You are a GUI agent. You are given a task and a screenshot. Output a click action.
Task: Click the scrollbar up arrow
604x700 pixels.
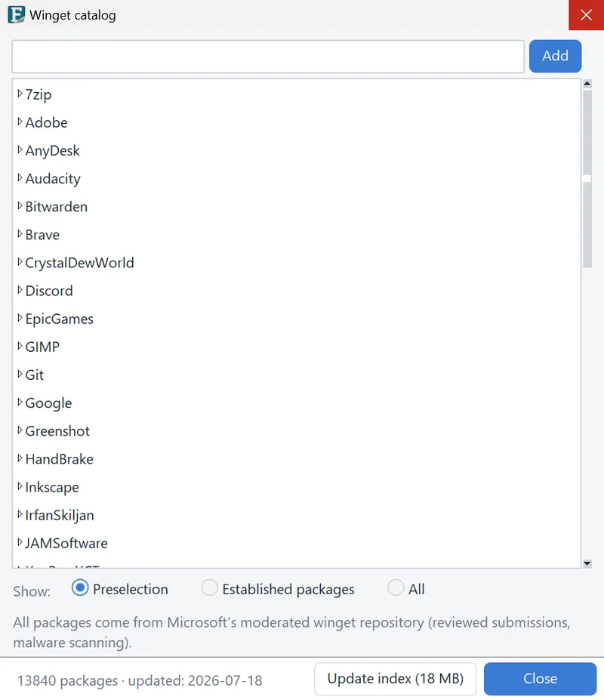coord(587,84)
